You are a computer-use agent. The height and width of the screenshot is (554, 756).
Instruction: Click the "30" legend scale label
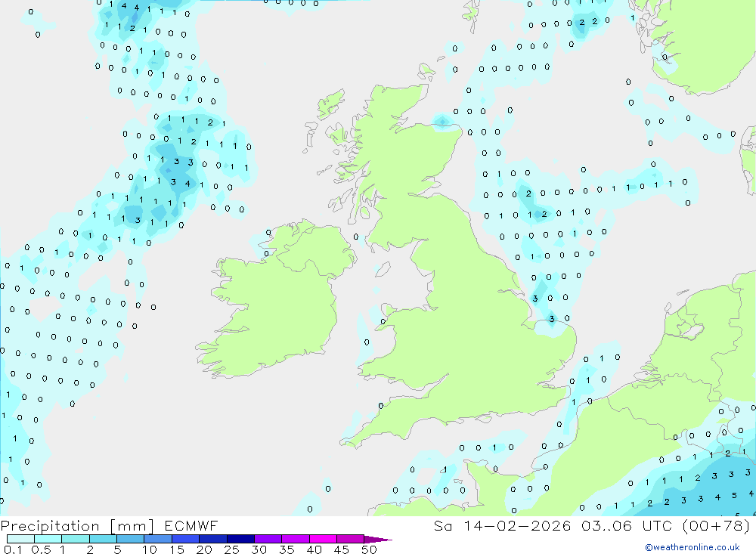click(259, 549)
